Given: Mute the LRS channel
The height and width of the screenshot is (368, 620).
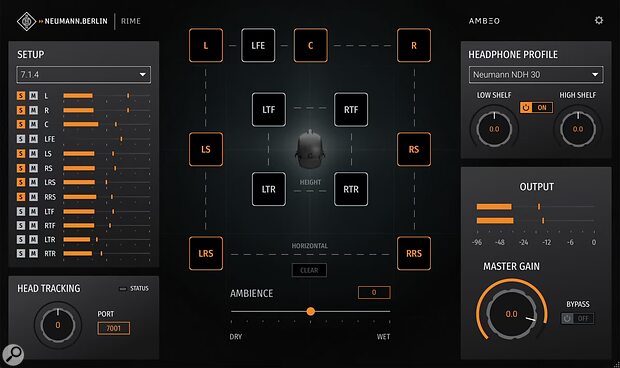Looking at the screenshot, I should point(34,182).
